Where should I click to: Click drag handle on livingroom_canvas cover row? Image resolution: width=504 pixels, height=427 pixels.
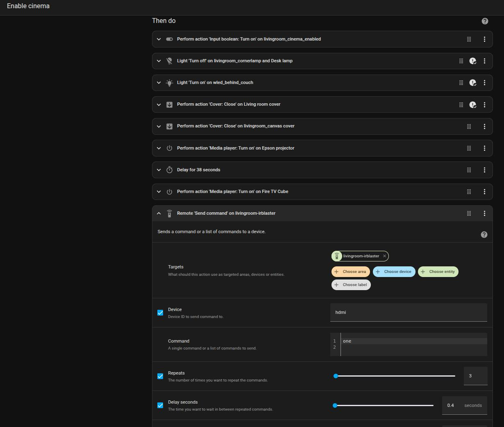[x=469, y=126]
